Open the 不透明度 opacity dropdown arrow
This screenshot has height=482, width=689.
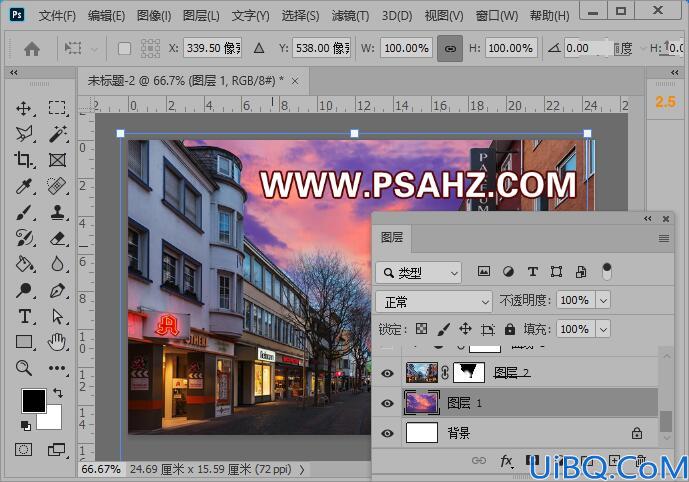603,301
